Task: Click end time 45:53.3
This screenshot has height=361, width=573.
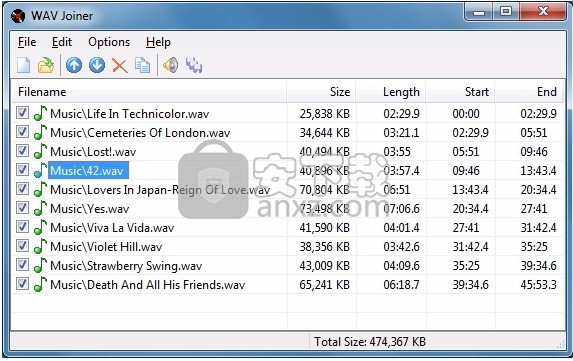Action: [x=539, y=285]
